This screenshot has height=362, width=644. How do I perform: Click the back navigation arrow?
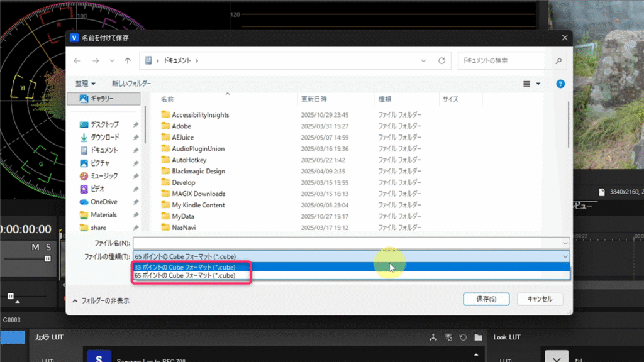pyautogui.click(x=77, y=61)
